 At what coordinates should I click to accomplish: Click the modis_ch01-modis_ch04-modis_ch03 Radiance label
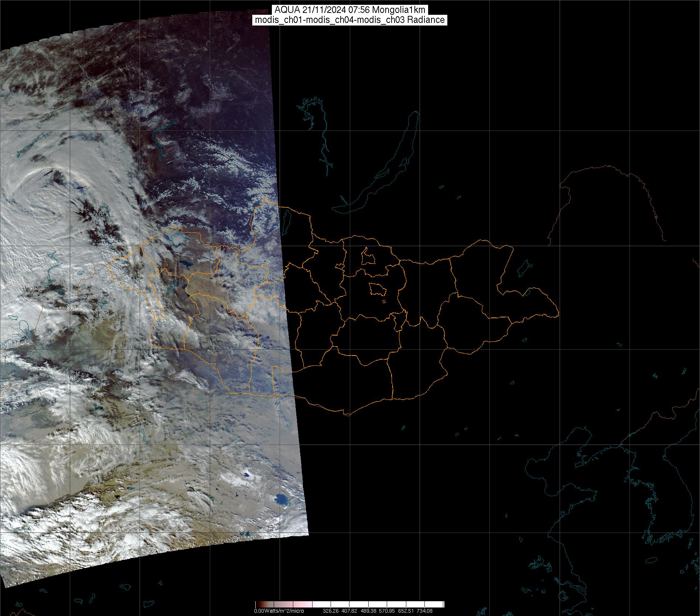(350, 20)
